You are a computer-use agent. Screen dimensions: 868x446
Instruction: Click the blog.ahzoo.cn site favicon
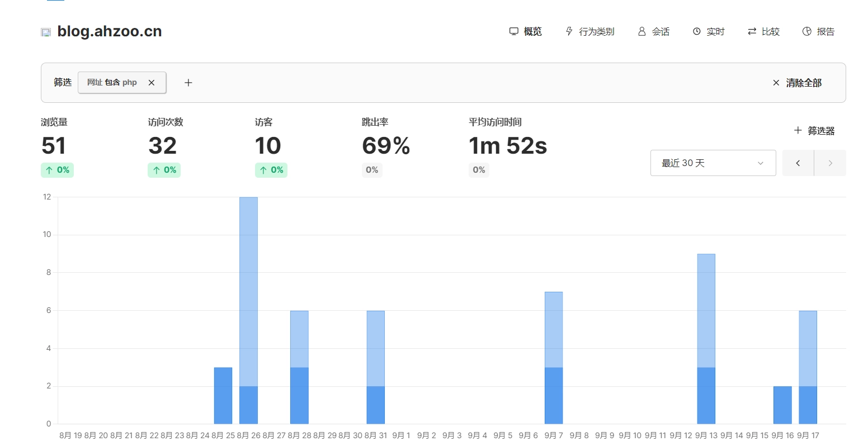46,32
